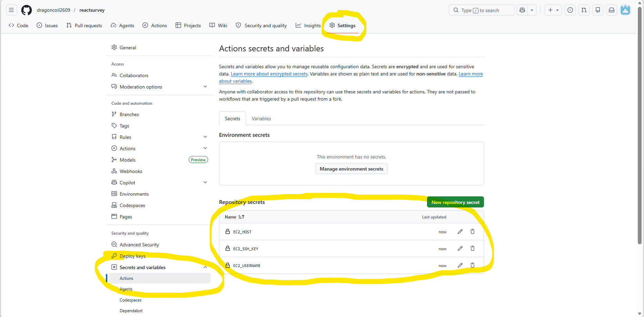Image resolution: width=644 pixels, height=317 pixels.
Task: Delete the EC2_USERNAME secret trash icon
Action: [x=473, y=265]
